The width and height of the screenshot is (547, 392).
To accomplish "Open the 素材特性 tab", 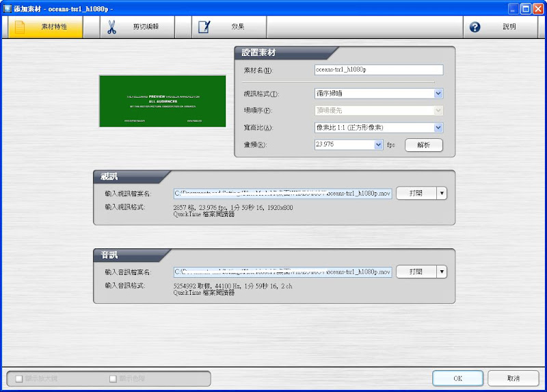I will coord(45,27).
